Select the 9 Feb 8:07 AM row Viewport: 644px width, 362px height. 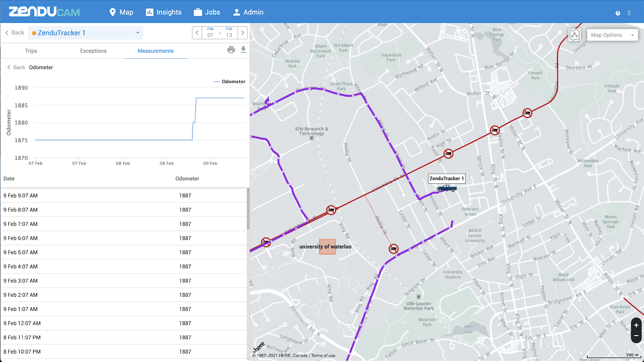[x=124, y=210]
